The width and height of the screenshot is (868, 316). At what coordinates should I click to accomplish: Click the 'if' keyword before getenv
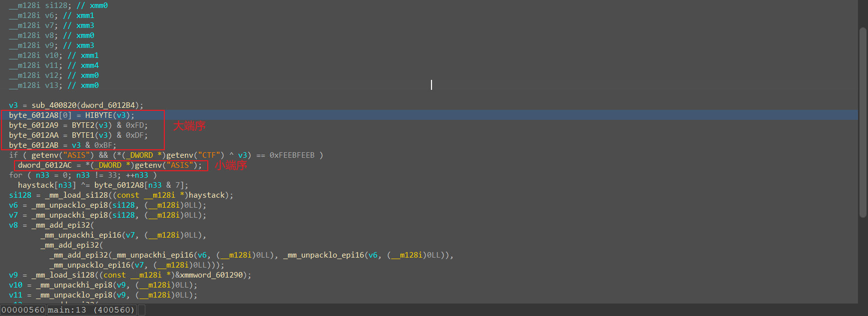point(13,155)
